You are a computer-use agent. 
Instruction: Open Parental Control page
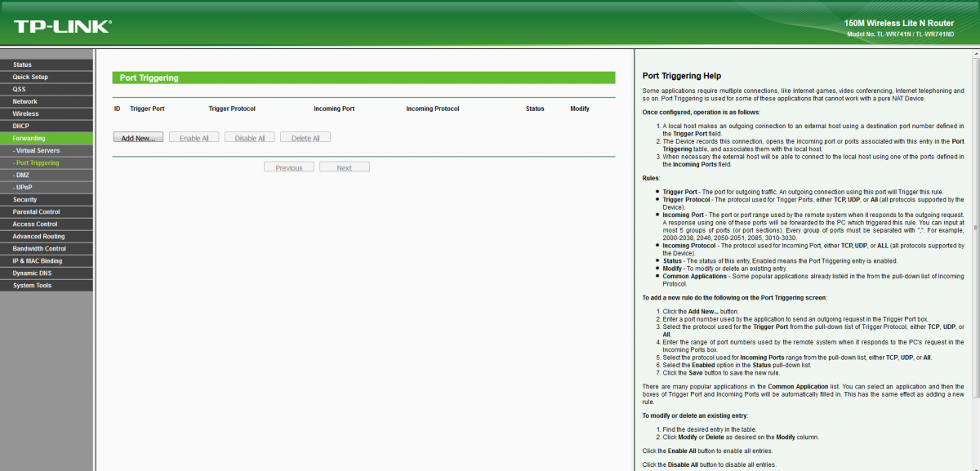[47, 211]
